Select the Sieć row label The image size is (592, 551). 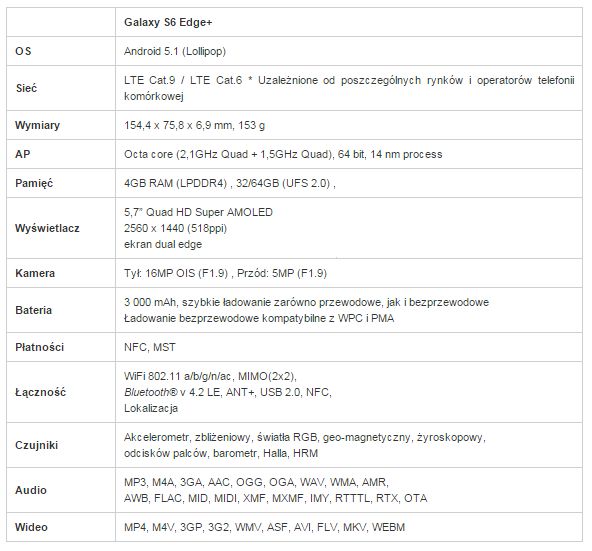click(x=26, y=88)
